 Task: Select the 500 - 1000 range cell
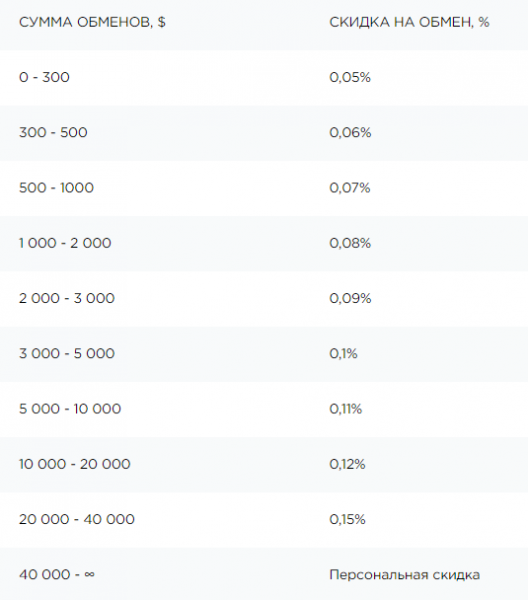click(x=56, y=188)
